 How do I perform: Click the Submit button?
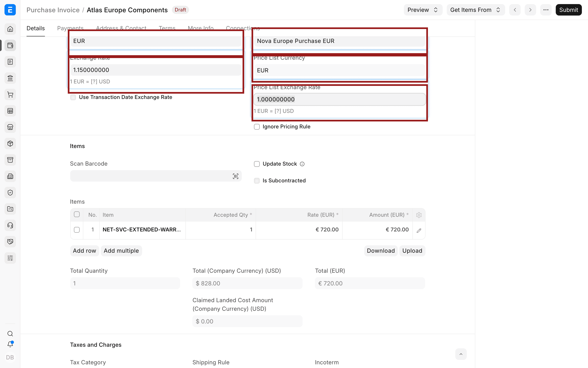pyautogui.click(x=568, y=10)
